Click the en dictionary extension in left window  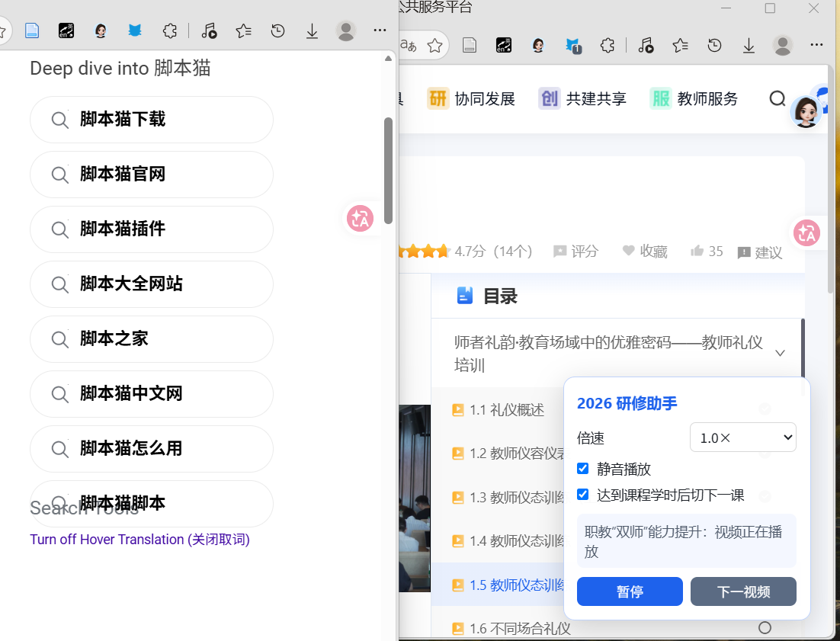click(x=66, y=31)
